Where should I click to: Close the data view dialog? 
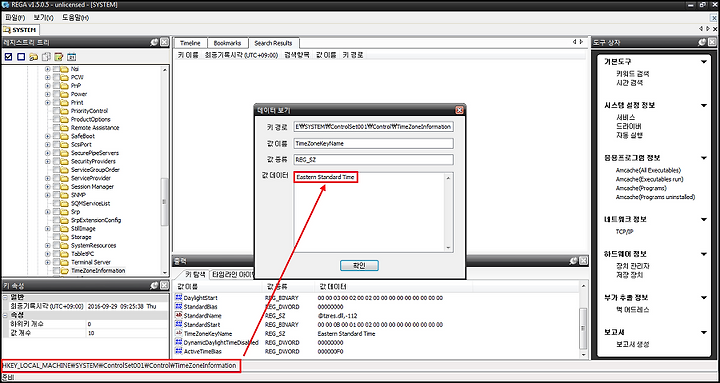459,110
